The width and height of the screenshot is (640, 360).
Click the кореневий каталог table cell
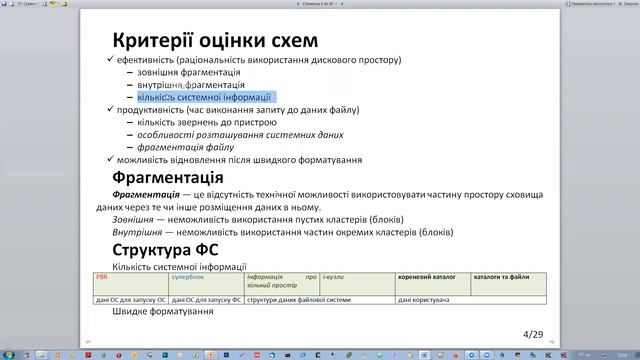tap(433, 284)
